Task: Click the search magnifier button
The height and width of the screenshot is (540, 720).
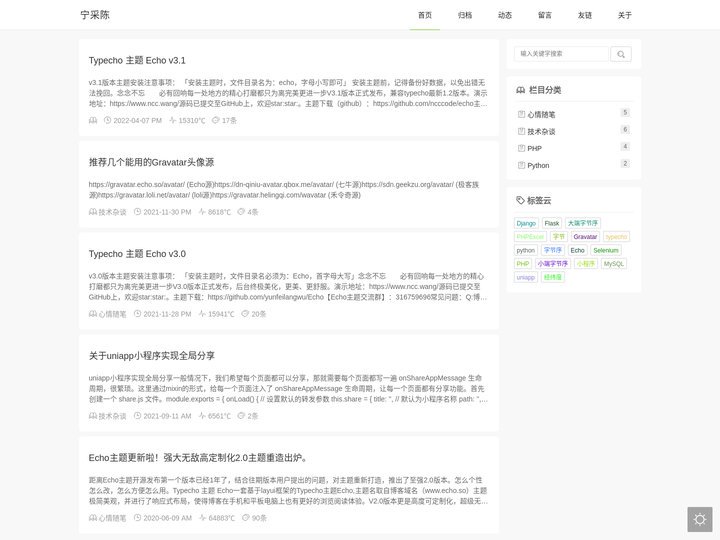Action: click(621, 54)
